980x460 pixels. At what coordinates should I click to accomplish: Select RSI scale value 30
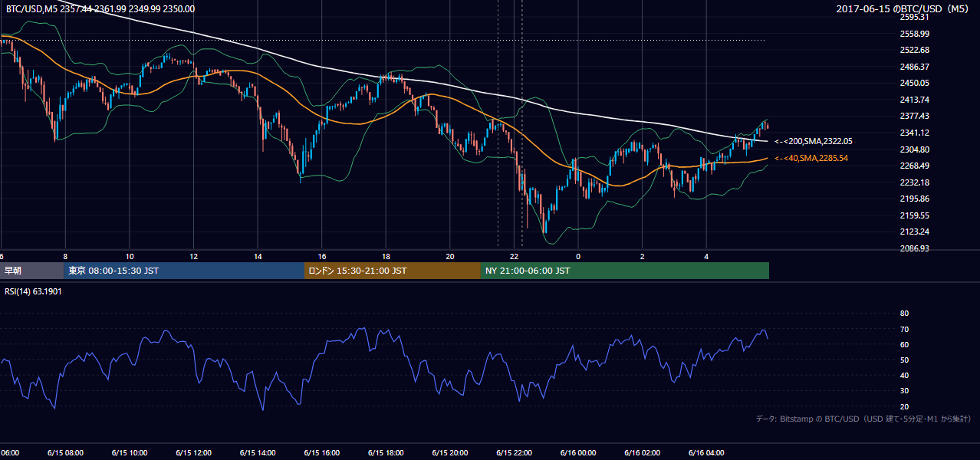(x=904, y=391)
